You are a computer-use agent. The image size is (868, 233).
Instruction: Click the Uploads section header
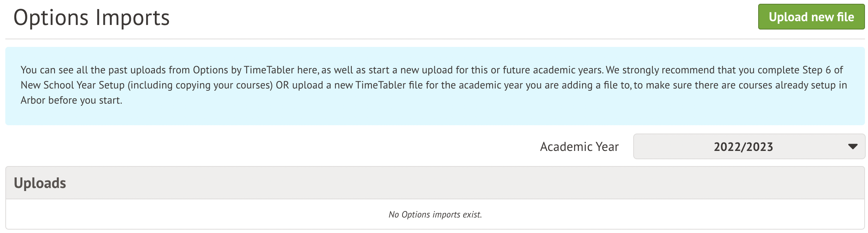pyautogui.click(x=40, y=183)
